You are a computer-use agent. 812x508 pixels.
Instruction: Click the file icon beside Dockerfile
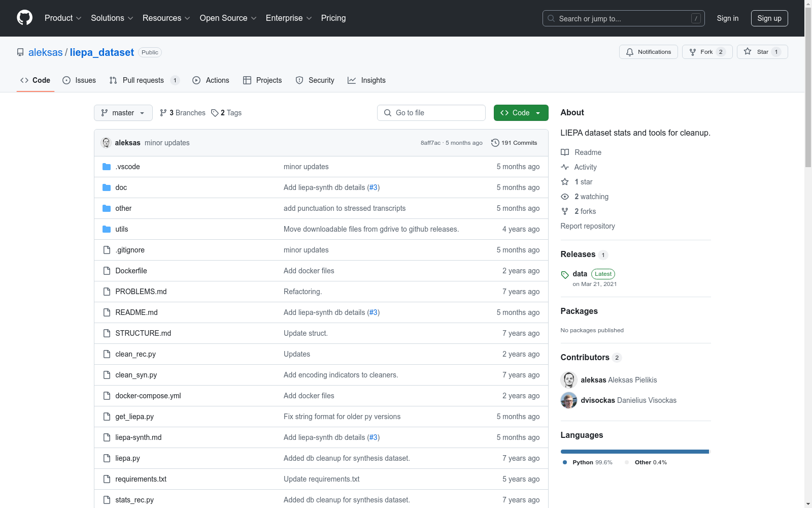(x=107, y=271)
